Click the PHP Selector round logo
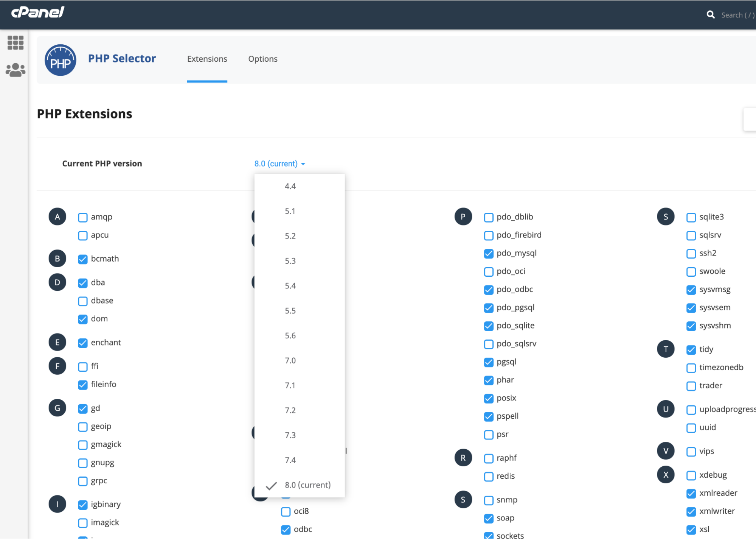The image size is (756, 539). click(61, 60)
